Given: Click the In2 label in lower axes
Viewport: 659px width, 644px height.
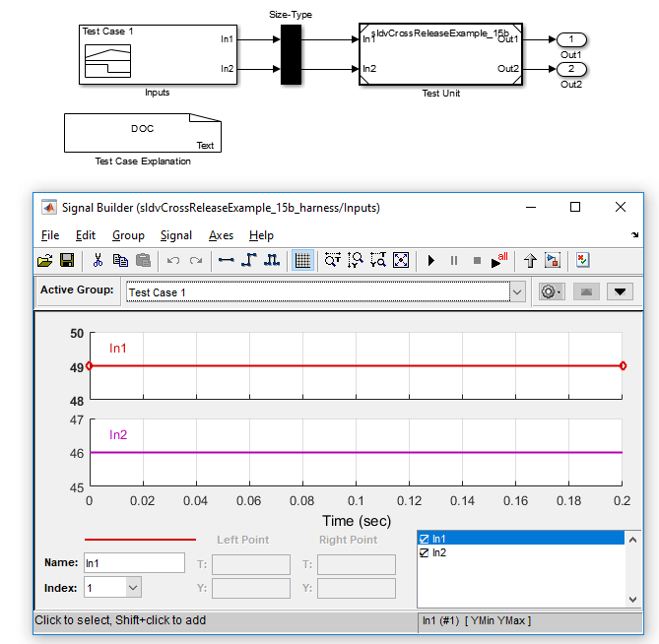Looking at the screenshot, I should 118,435.
